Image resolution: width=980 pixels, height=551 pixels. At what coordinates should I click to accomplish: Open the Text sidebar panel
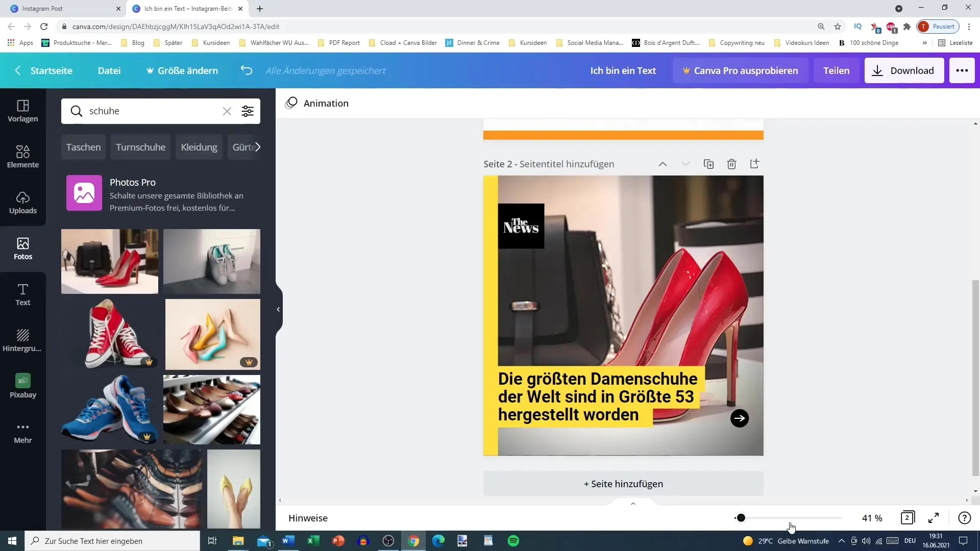point(23,294)
